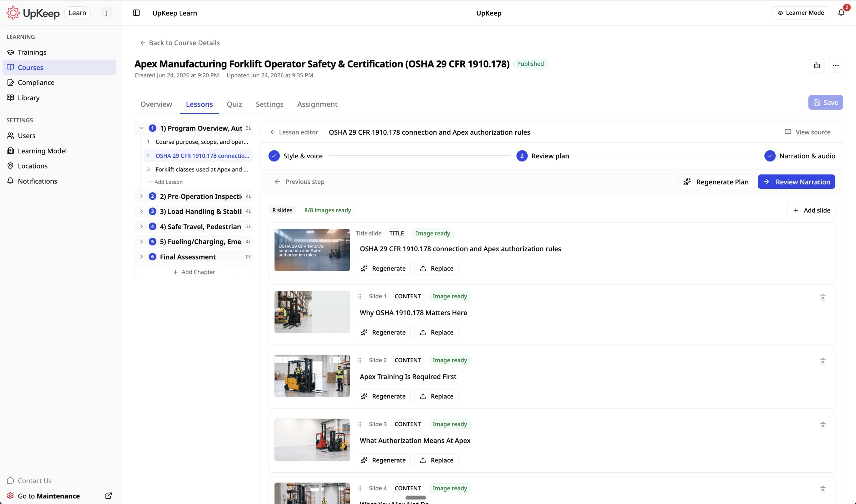The width and height of the screenshot is (856, 504).
Task: Go to the Assignment tab
Action: click(317, 104)
